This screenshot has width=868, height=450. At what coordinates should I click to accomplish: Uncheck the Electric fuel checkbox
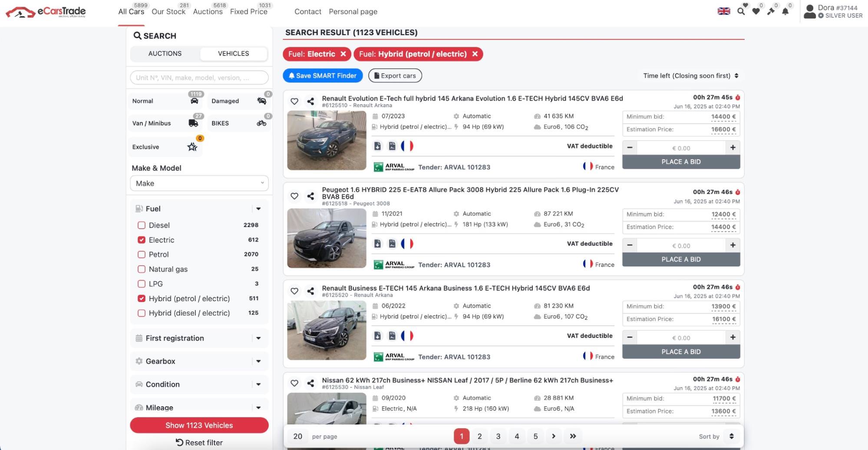point(142,240)
